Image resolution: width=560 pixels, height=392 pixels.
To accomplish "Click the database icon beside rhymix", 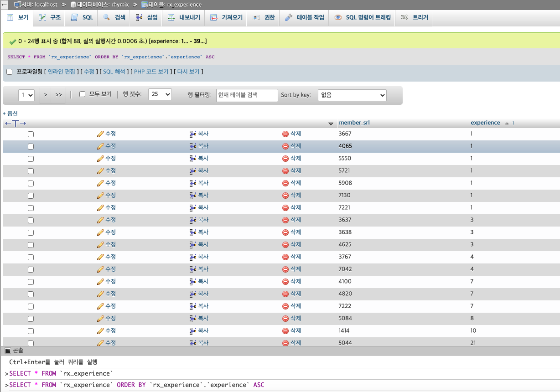I will pos(73,5).
